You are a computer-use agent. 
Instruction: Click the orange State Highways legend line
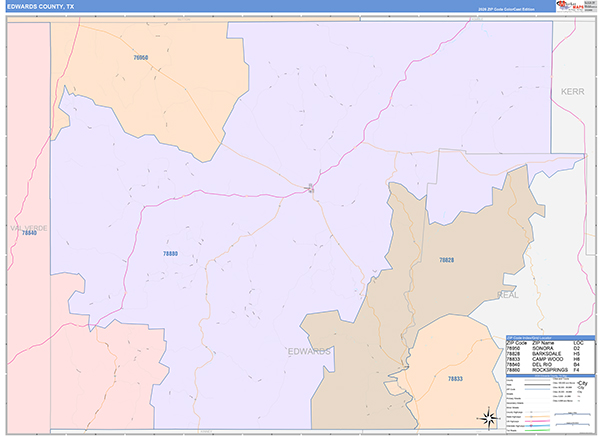[537, 416]
